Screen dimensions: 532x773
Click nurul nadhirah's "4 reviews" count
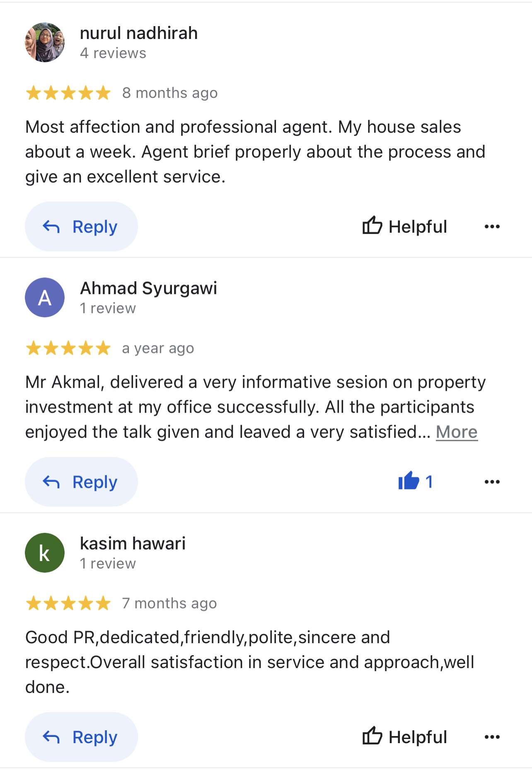point(113,53)
